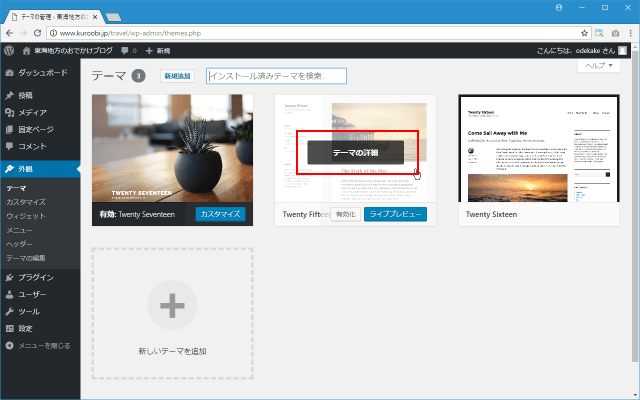This screenshot has width=640, height=400.
Task: Click the カスタマイズ button on Twenty Seventeen
Action: [x=220, y=214]
